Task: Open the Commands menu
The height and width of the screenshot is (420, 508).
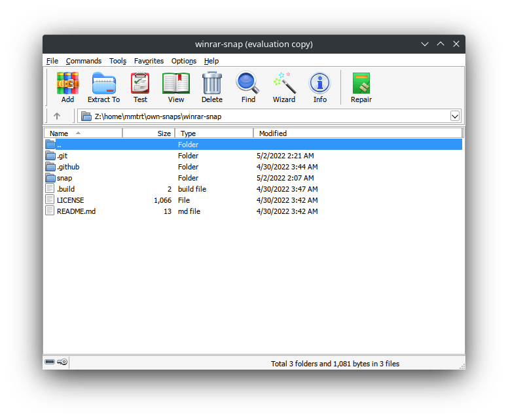Action: pos(84,61)
